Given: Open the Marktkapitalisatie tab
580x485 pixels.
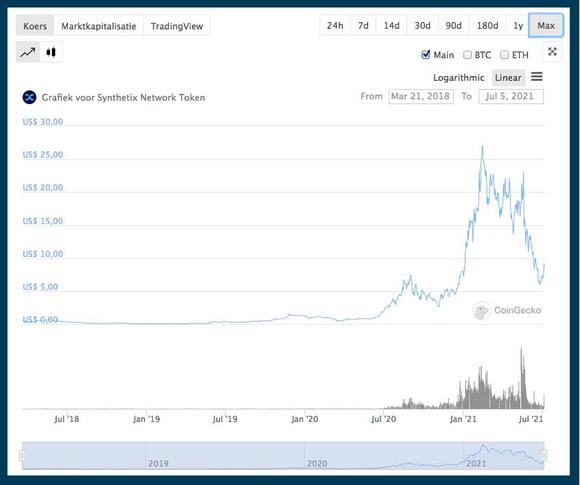Looking at the screenshot, I should pos(98,26).
